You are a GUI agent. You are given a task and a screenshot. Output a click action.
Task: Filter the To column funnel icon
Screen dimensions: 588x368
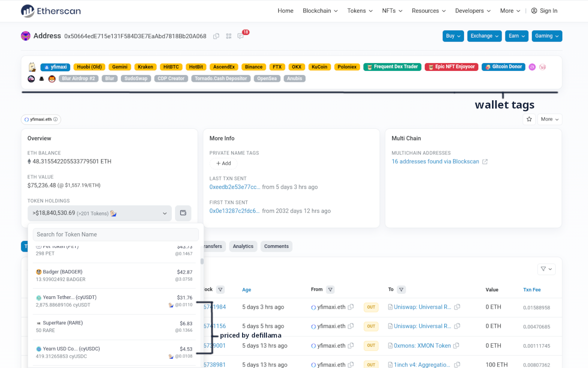click(x=401, y=290)
